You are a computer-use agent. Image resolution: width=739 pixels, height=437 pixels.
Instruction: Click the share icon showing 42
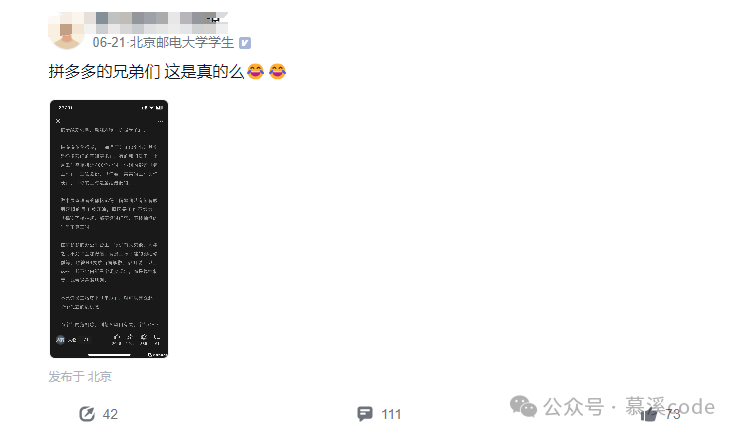pyautogui.click(x=87, y=414)
